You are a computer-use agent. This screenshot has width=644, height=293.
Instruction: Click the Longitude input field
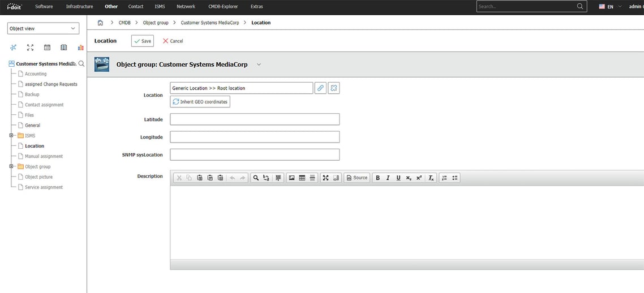(x=255, y=137)
